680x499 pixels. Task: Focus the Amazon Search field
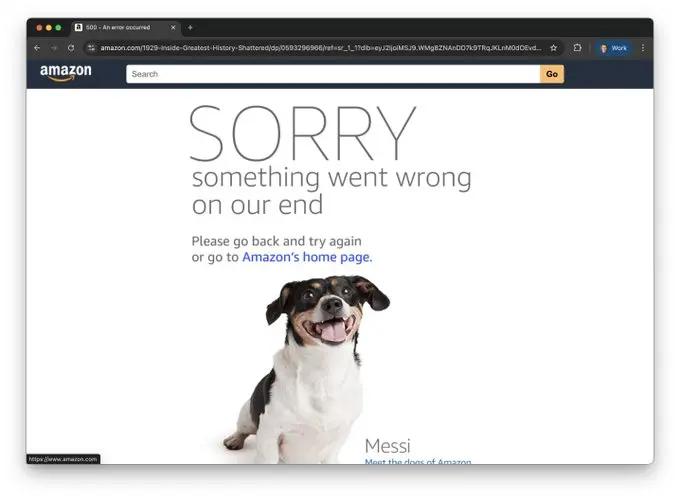(333, 74)
